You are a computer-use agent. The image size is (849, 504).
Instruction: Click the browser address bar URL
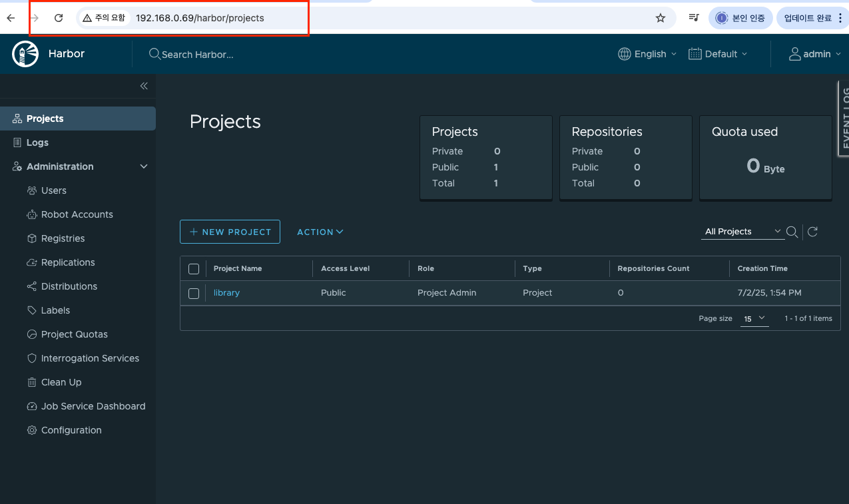200,18
